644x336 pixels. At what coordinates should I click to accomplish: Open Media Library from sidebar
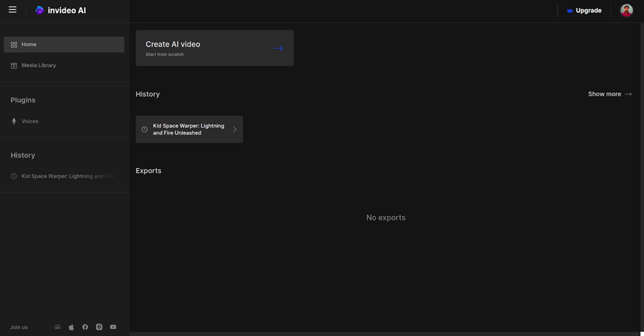[x=38, y=66]
